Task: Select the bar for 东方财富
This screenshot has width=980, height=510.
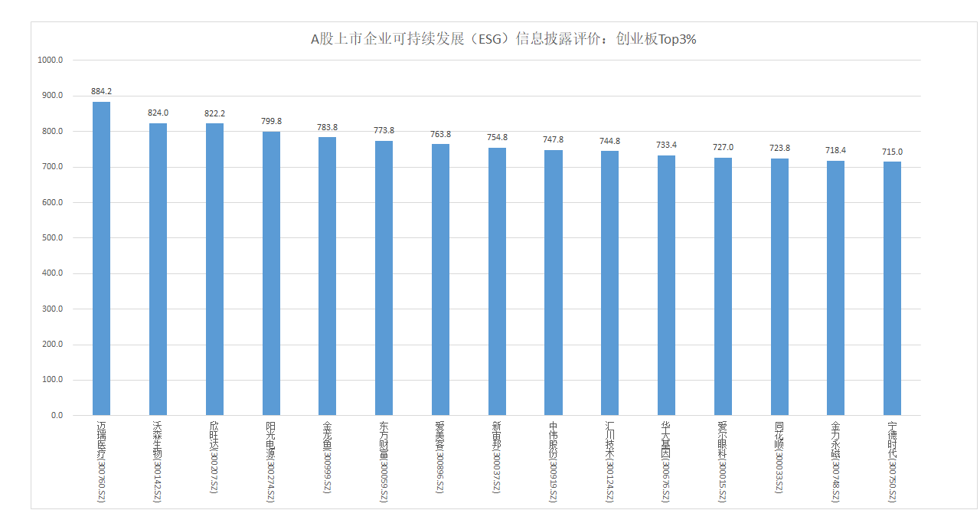Action: pos(384,278)
